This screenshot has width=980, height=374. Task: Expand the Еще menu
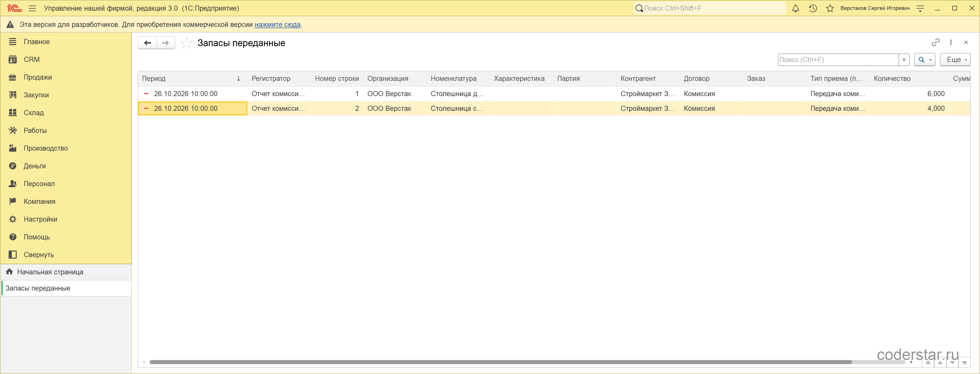955,59
